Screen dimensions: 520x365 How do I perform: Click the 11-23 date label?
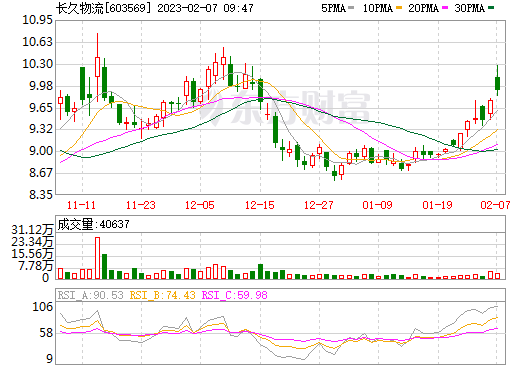click(x=141, y=205)
